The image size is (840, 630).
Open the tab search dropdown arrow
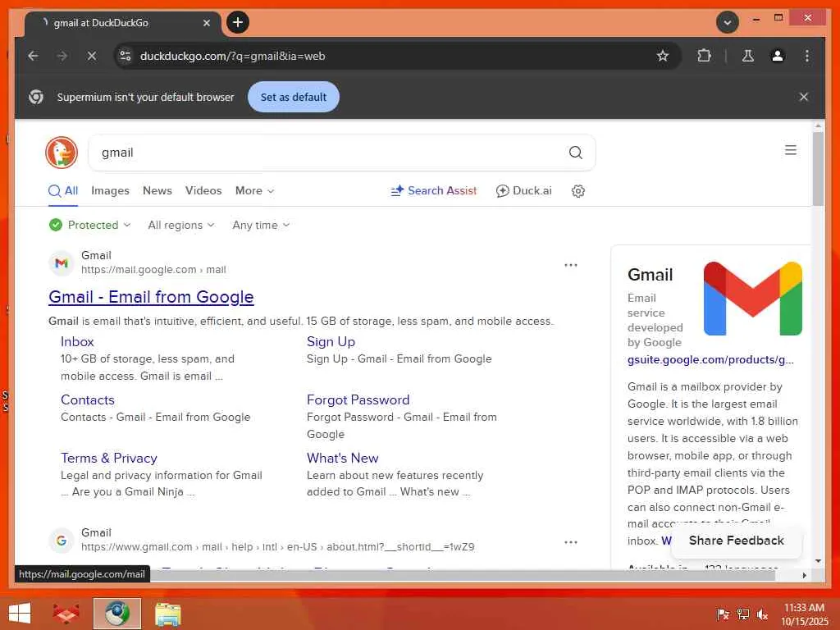(x=727, y=22)
